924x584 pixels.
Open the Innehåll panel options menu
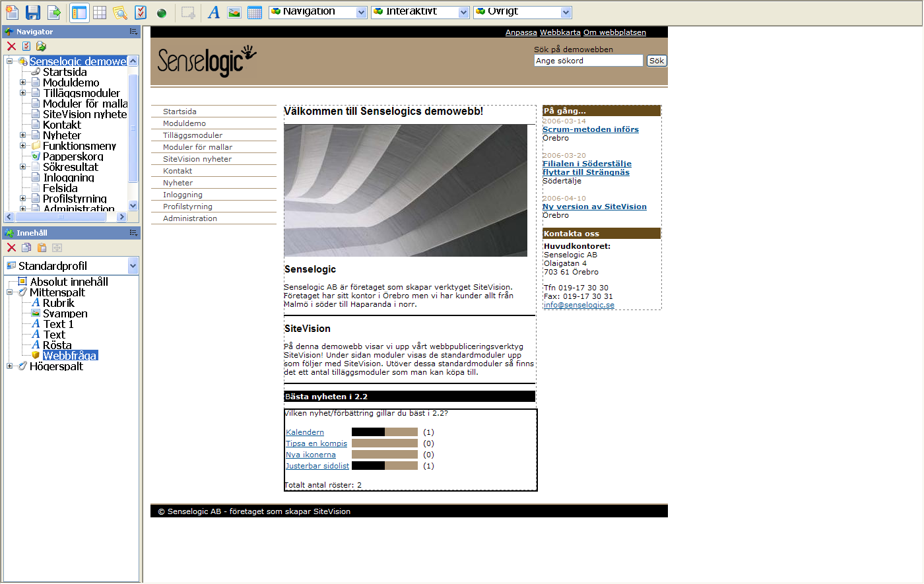click(x=134, y=233)
